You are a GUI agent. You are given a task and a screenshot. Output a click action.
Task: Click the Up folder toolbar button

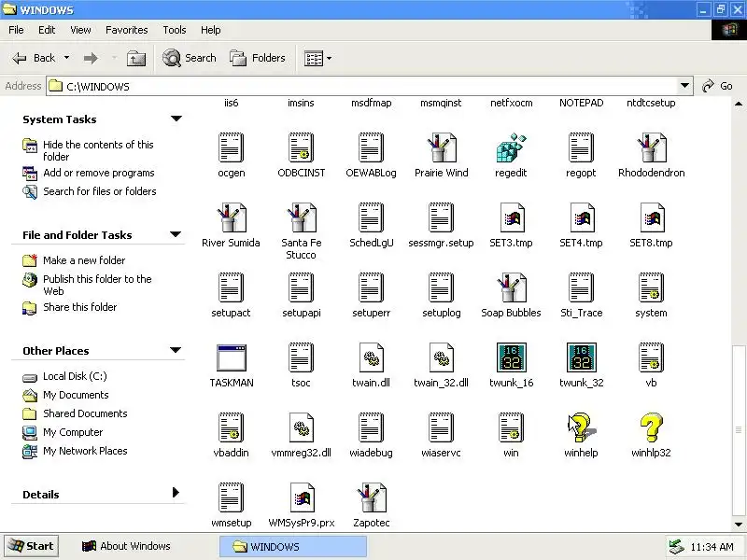pos(135,58)
